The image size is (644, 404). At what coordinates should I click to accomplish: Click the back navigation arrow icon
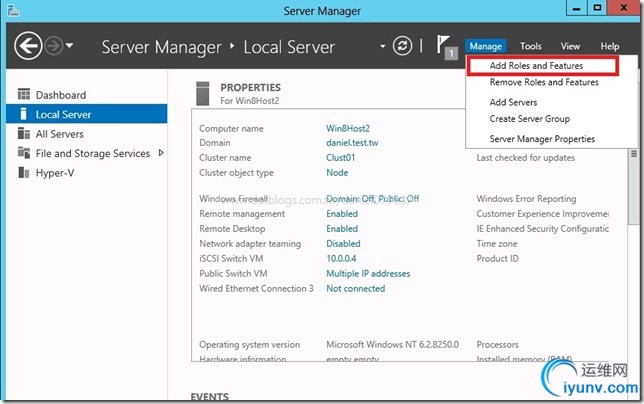click(x=28, y=46)
